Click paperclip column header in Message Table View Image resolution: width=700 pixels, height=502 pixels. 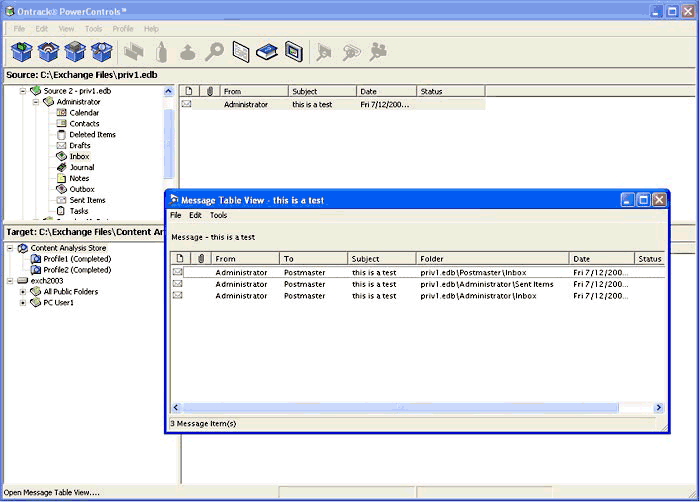click(201, 259)
